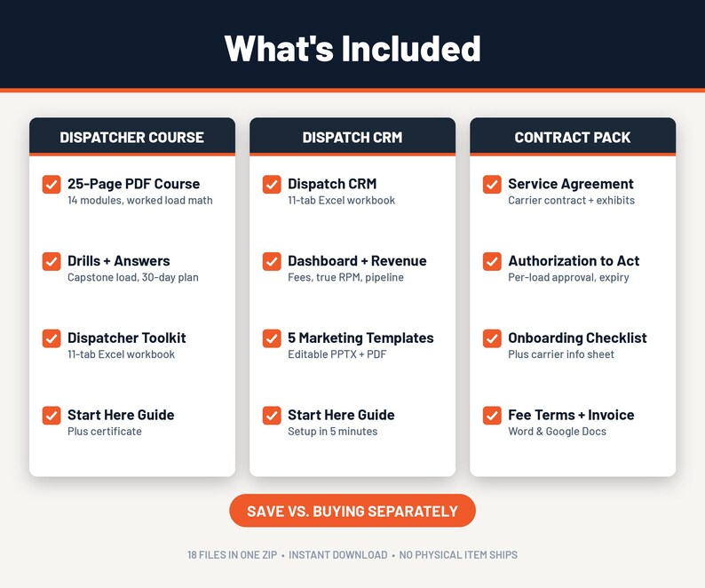Click '11-tab Excel workbook' under Dispatcher Toolkit
705x588 pixels.
click(121, 354)
